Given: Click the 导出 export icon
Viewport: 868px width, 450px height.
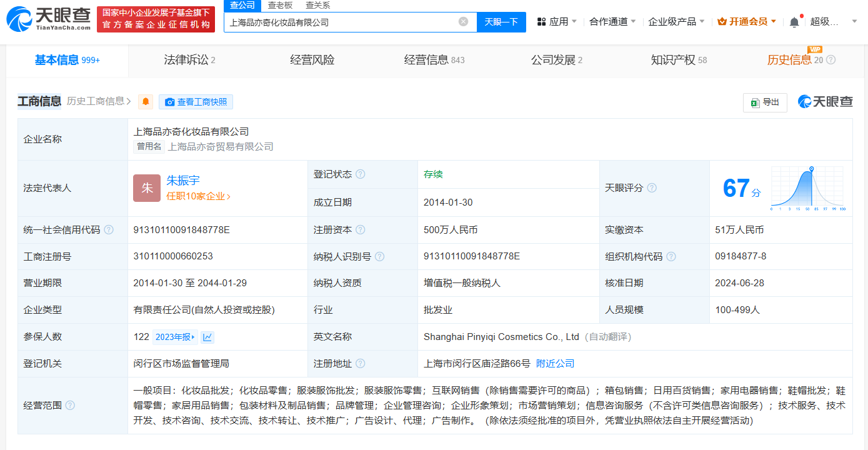Looking at the screenshot, I should [x=756, y=102].
